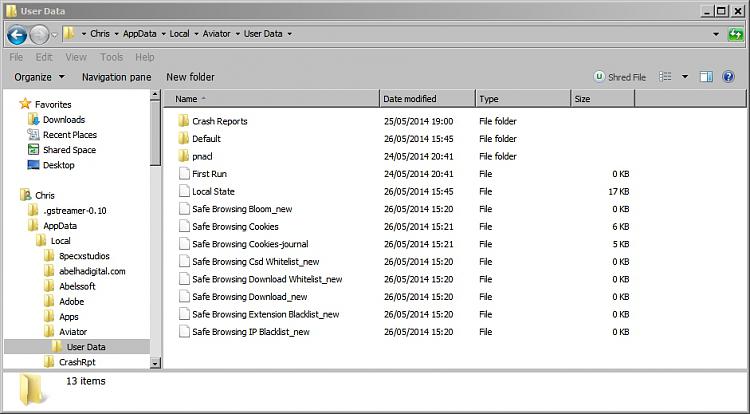Open the View menu

pos(76,57)
